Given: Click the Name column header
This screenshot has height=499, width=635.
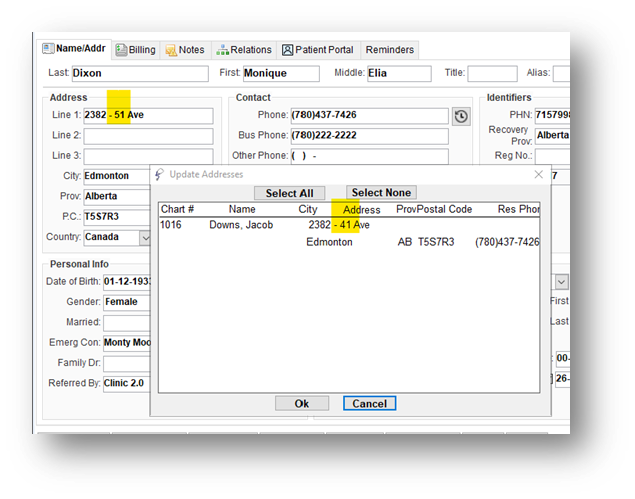Looking at the screenshot, I should 242,209.
